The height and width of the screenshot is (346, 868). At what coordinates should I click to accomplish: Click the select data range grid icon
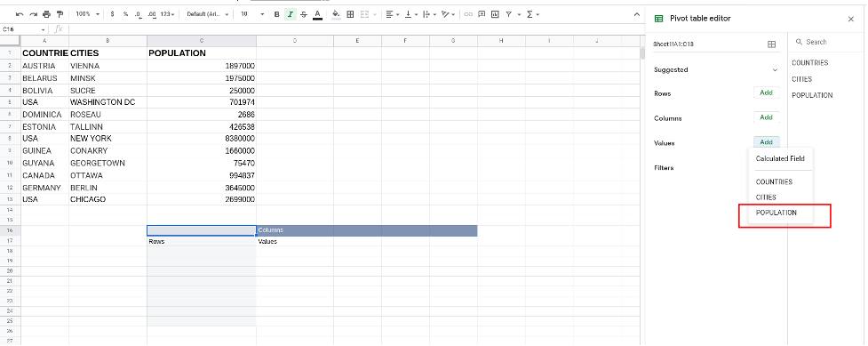click(772, 44)
